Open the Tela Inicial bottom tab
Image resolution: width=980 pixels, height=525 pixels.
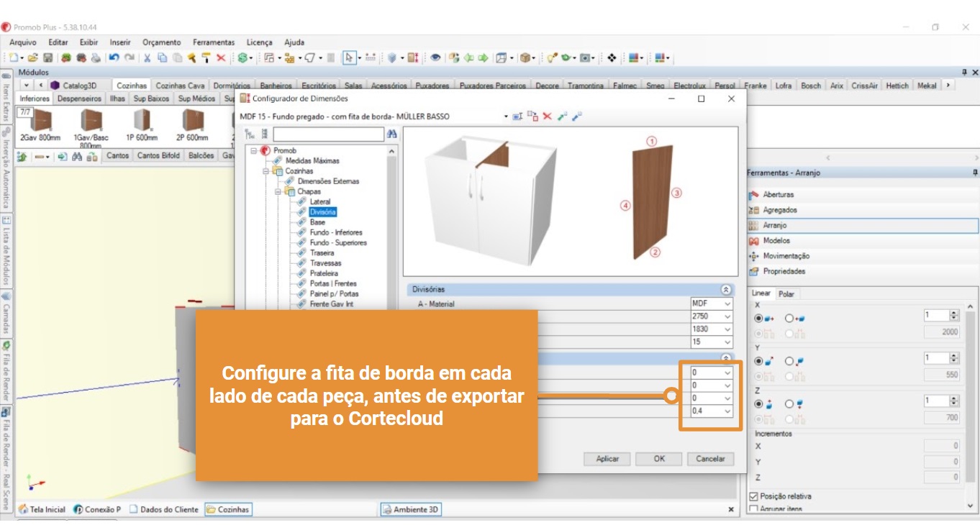pos(42,509)
